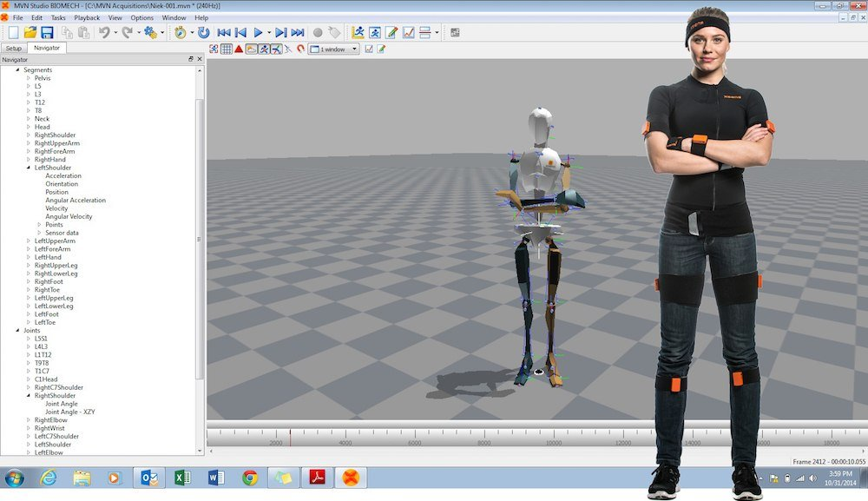Click the gray Record button

(317, 32)
